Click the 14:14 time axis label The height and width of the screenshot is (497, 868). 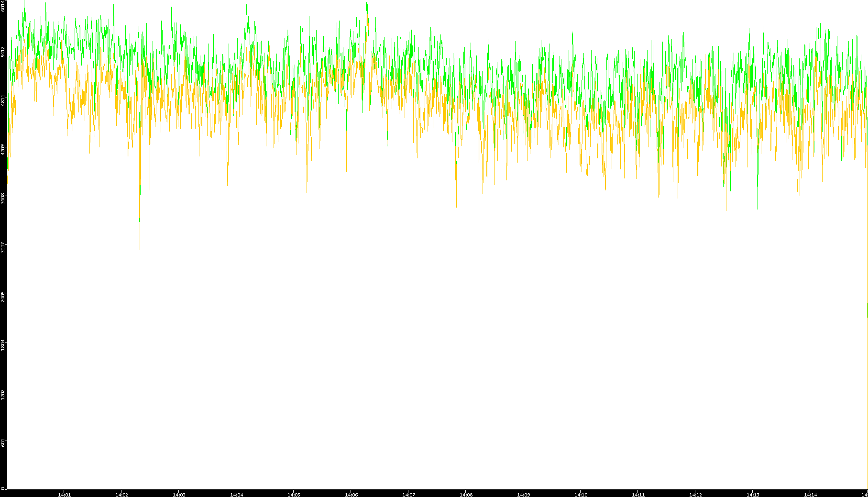click(810, 495)
